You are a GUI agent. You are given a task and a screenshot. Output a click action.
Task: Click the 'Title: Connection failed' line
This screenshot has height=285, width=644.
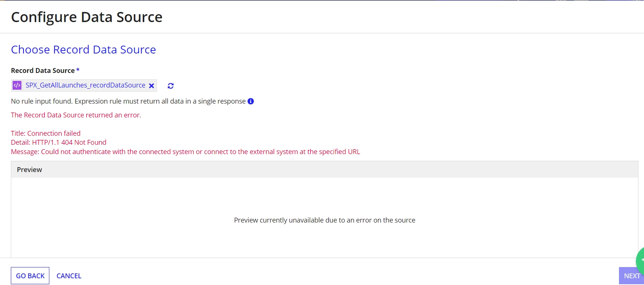(46, 134)
